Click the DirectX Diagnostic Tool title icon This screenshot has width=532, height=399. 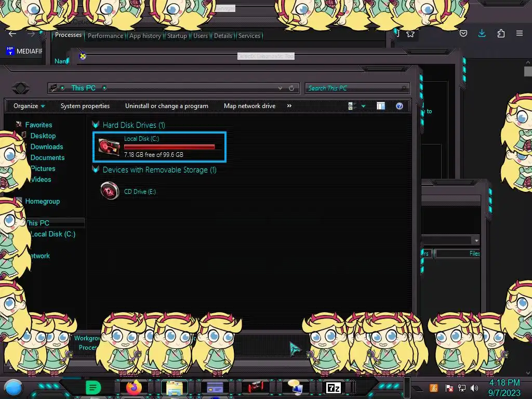point(83,56)
